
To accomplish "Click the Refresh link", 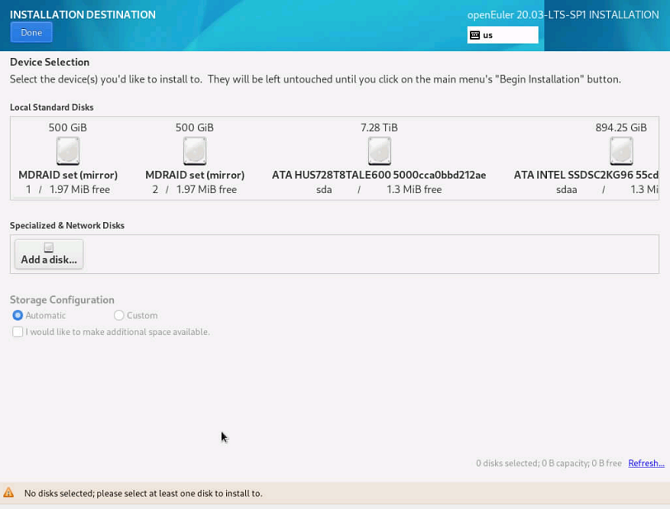I will pyautogui.click(x=645, y=463).
